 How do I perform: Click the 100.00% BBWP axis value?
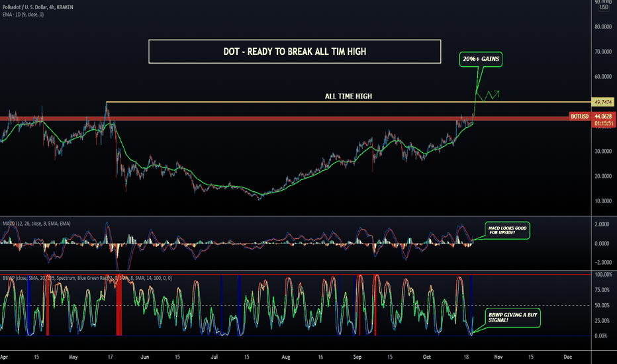click(x=603, y=275)
